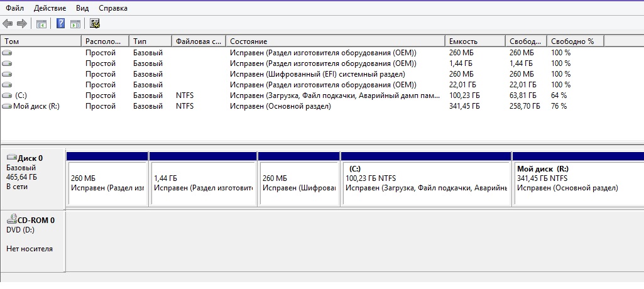
Task: Toggle the action pane toolbar icon
Action: [x=75, y=24]
